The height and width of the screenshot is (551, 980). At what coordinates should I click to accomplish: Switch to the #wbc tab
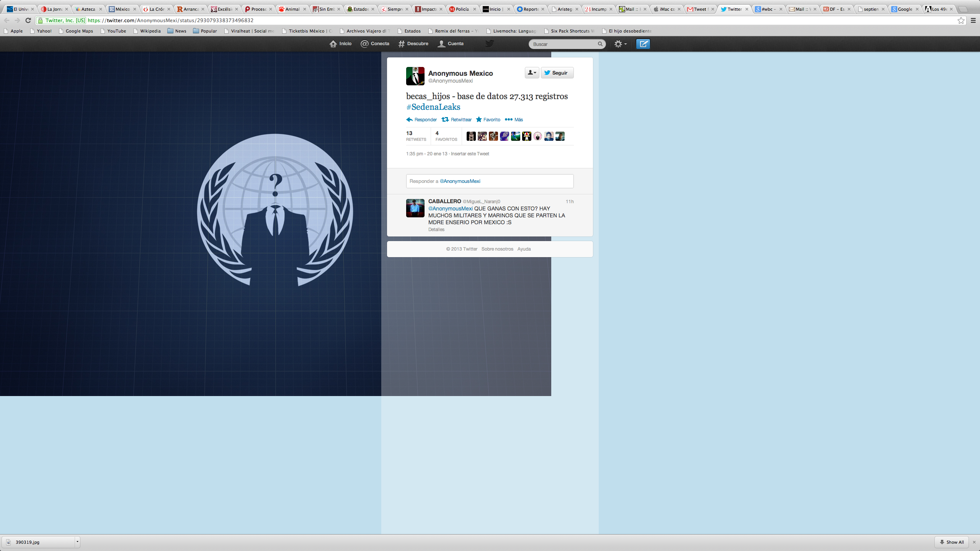pos(768,9)
